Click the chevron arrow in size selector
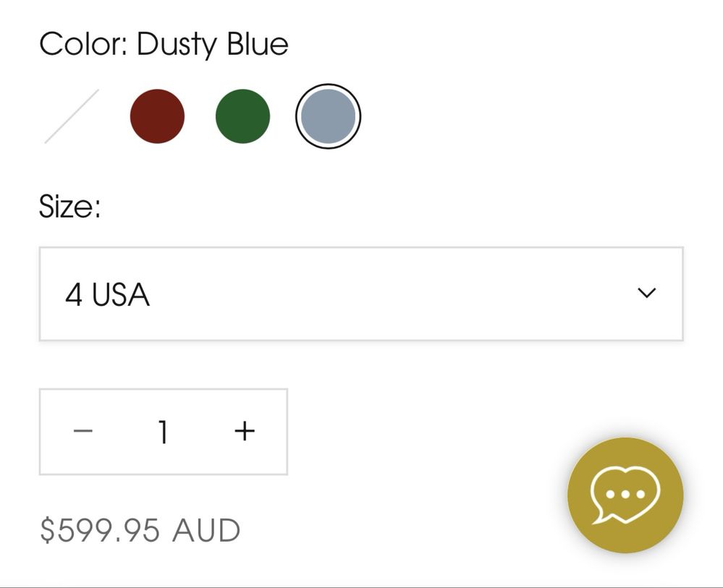Viewport: 723px width, 588px height. pyautogui.click(x=646, y=293)
